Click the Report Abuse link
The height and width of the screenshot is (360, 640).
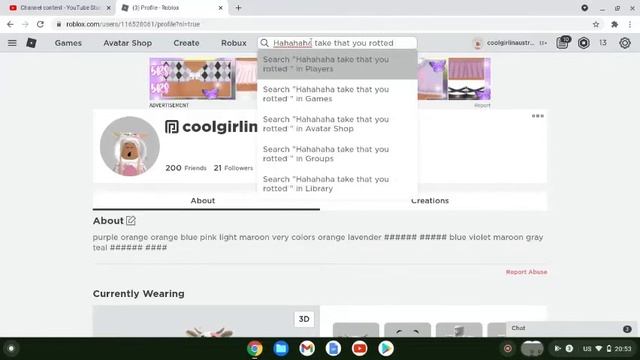tap(526, 272)
